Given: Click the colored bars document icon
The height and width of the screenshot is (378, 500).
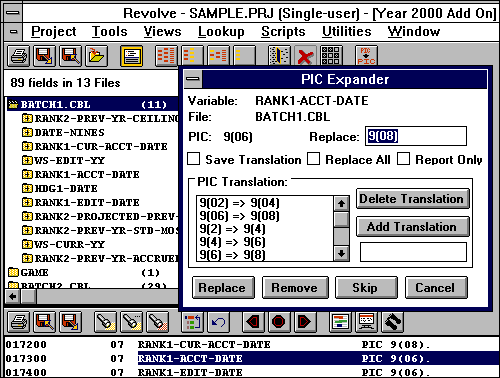Looking at the screenshot, I should pyautogui.click(x=340, y=322).
